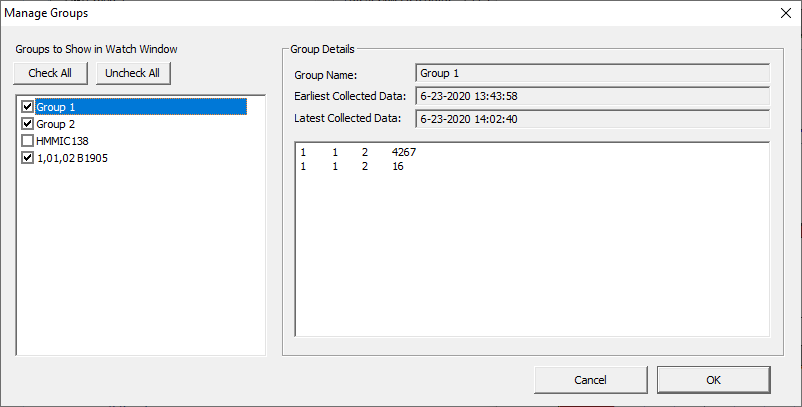
Task: Untick the Group 1 checkbox
Action: tap(27, 106)
